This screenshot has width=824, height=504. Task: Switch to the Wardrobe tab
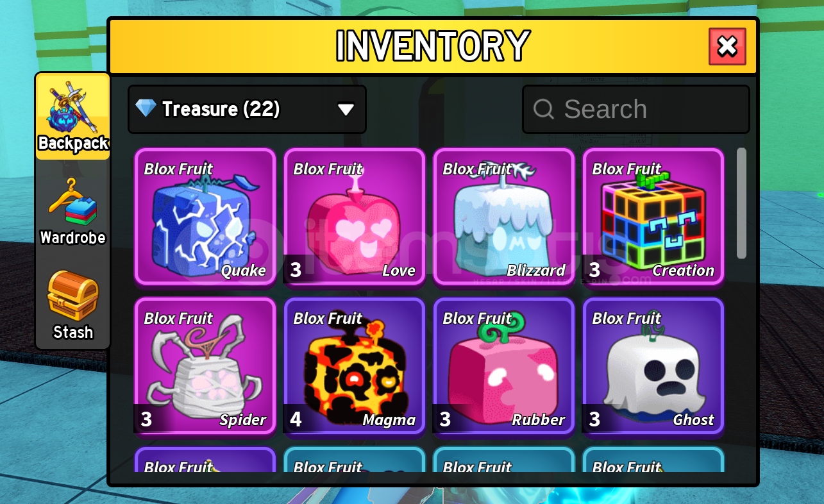click(x=72, y=212)
